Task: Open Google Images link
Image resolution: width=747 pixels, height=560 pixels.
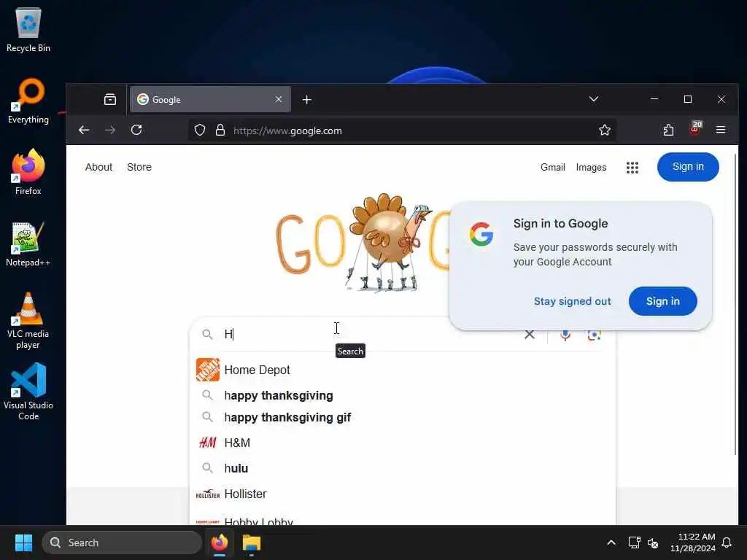Action: point(591,168)
